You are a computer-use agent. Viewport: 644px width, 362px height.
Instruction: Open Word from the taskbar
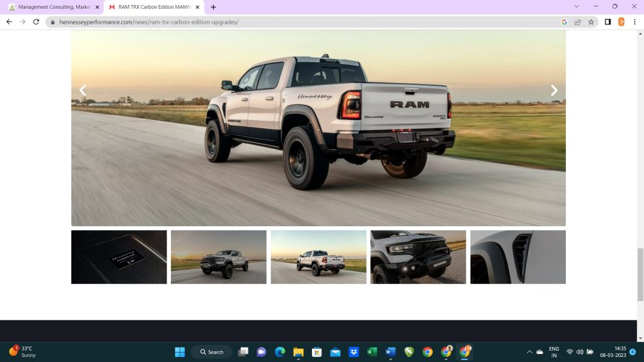tap(391, 352)
